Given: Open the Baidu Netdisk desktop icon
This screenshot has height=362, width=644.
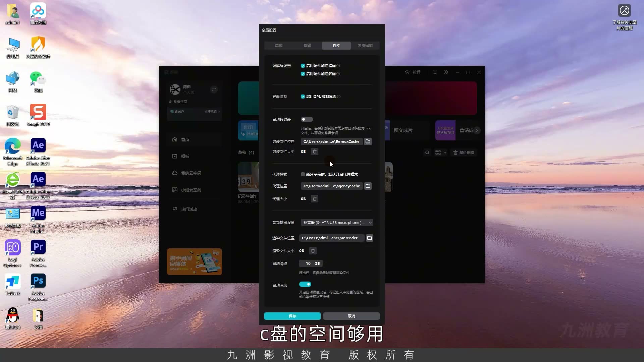Looking at the screenshot, I should tap(38, 14).
